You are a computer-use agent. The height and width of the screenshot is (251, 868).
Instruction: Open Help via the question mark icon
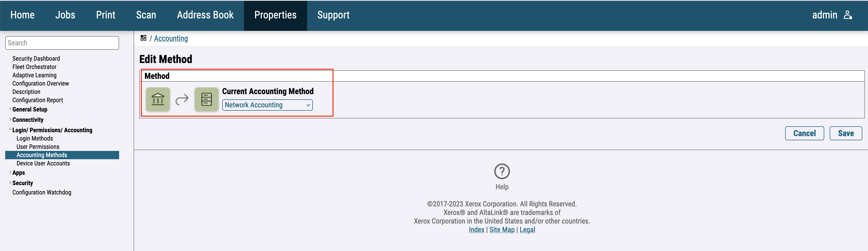(502, 171)
